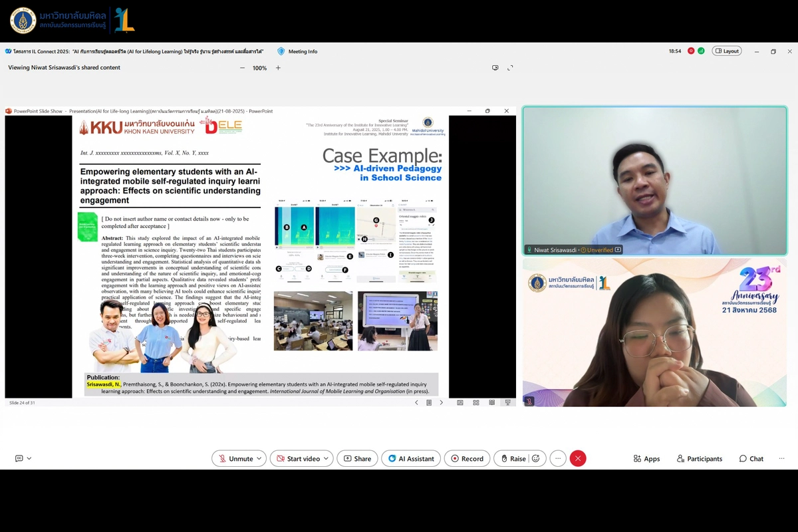The image size is (798, 532).
Task: Open Meeting Info
Action: click(297, 51)
